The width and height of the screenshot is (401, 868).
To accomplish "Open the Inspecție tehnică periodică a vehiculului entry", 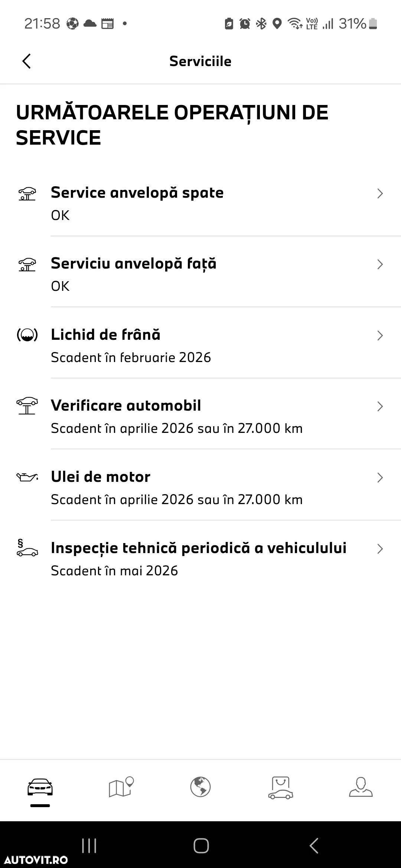I will pos(200,556).
